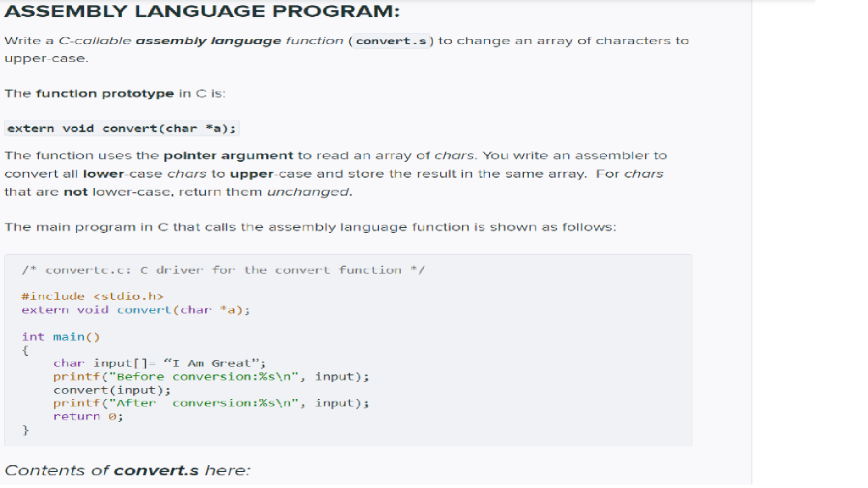This screenshot has height=488, width=868.
Task: Click the 'function prototype' bold text
Action: [x=104, y=93]
